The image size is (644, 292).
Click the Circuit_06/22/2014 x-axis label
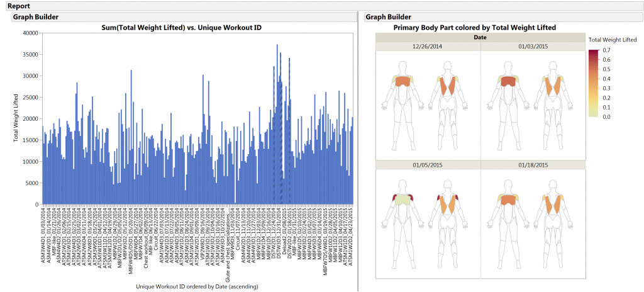point(157,228)
